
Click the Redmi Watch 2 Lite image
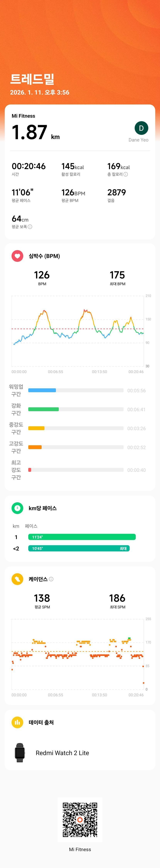coord(20,753)
